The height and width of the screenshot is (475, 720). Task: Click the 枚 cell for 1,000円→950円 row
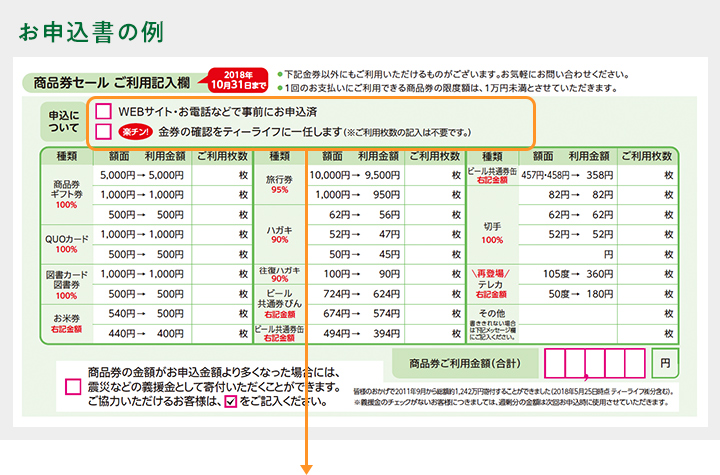click(x=435, y=195)
